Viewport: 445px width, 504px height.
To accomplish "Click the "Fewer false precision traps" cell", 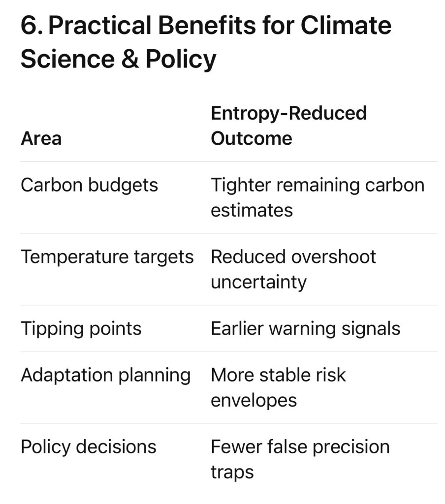I will point(300,459).
